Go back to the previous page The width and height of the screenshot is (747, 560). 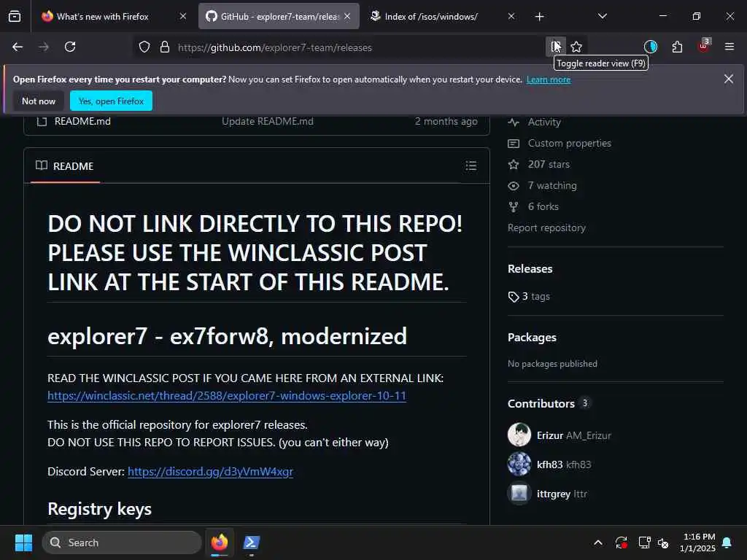pos(18,47)
